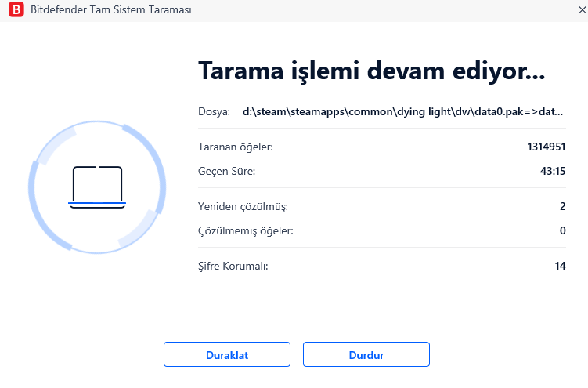
Task: Click the 'Yeniden çözülmüş' value 2
Action: [562, 206]
